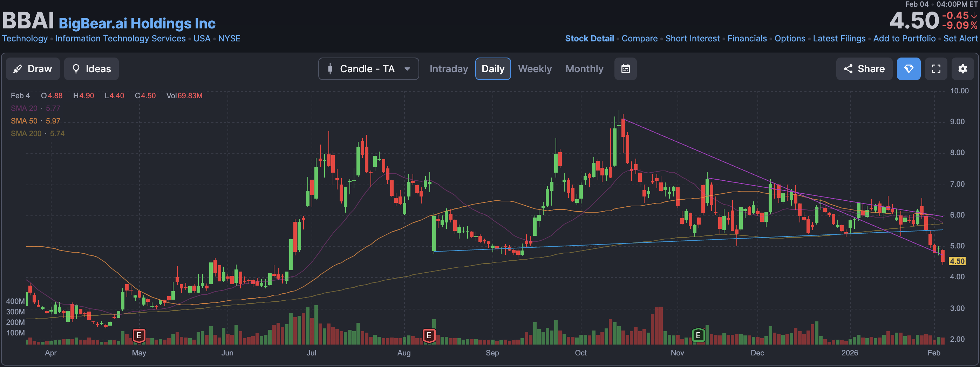Image resolution: width=980 pixels, height=367 pixels.
Task: Open the Stock Detail link
Action: tap(589, 39)
